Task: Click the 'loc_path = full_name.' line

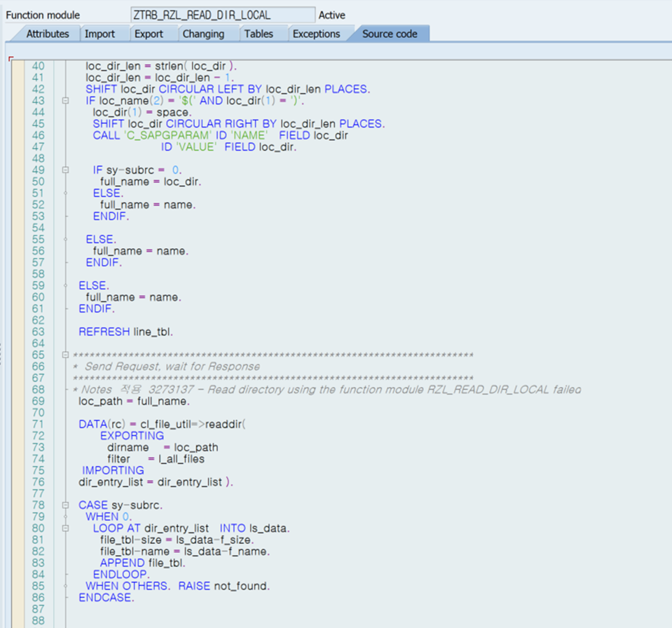Action: (134, 401)
